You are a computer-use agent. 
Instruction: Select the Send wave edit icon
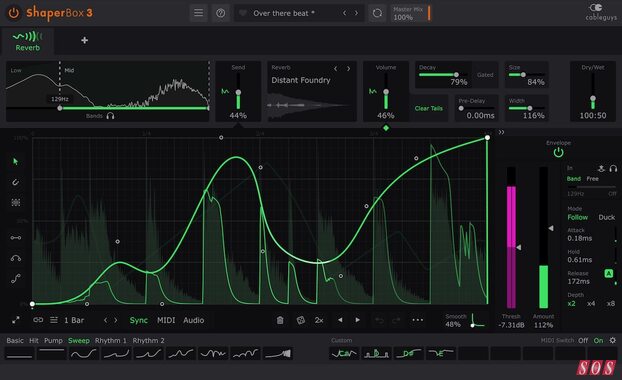pos(225,92)
